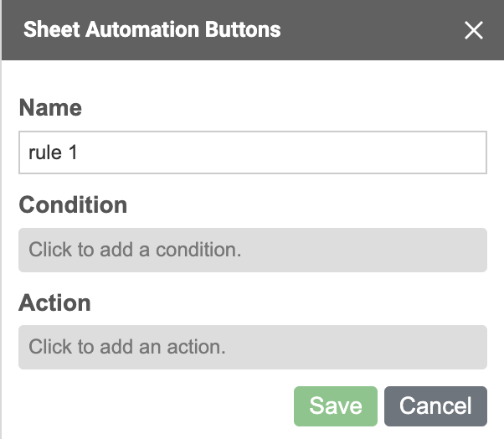Click the Action section heading

coord(54,302)
